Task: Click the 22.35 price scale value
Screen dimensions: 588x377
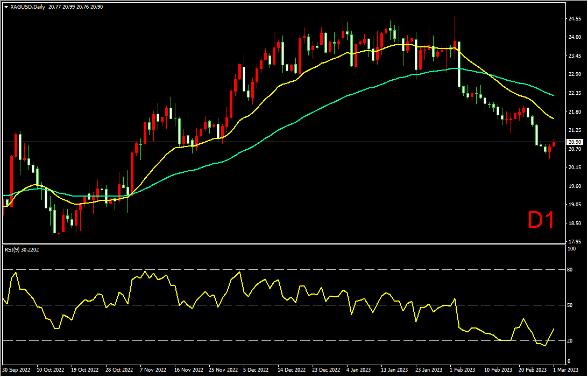Action: (575, 93)
